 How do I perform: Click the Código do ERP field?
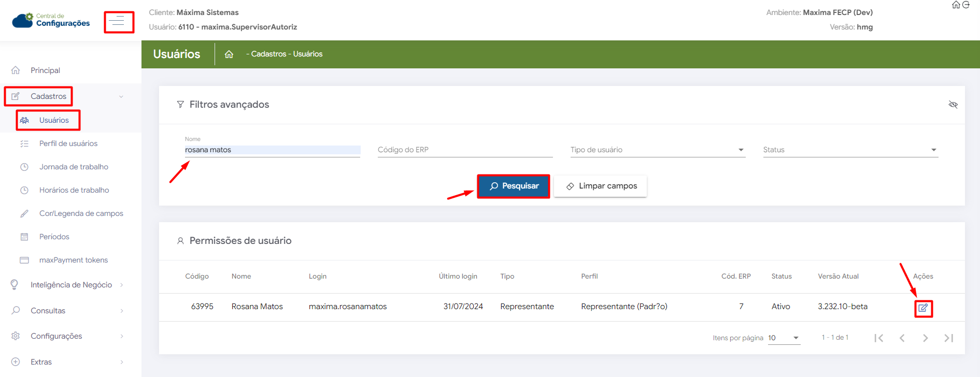(x=464, y=150)
